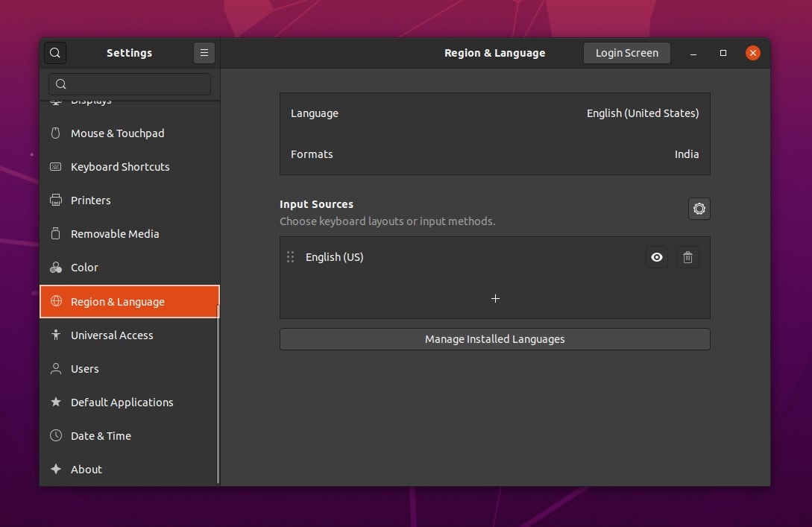
Task: Click Manage Installed Languages button
Action: 494,339
